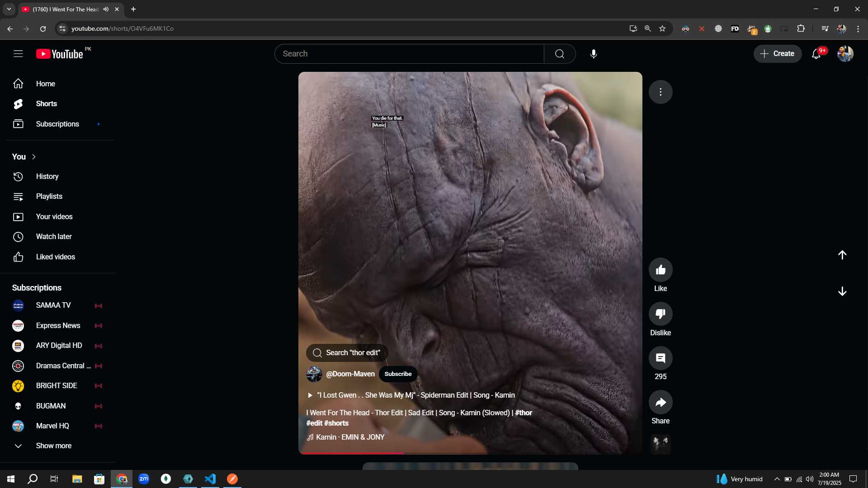
Task: Reload the page in Chrome
Action: tap(43, 28)
